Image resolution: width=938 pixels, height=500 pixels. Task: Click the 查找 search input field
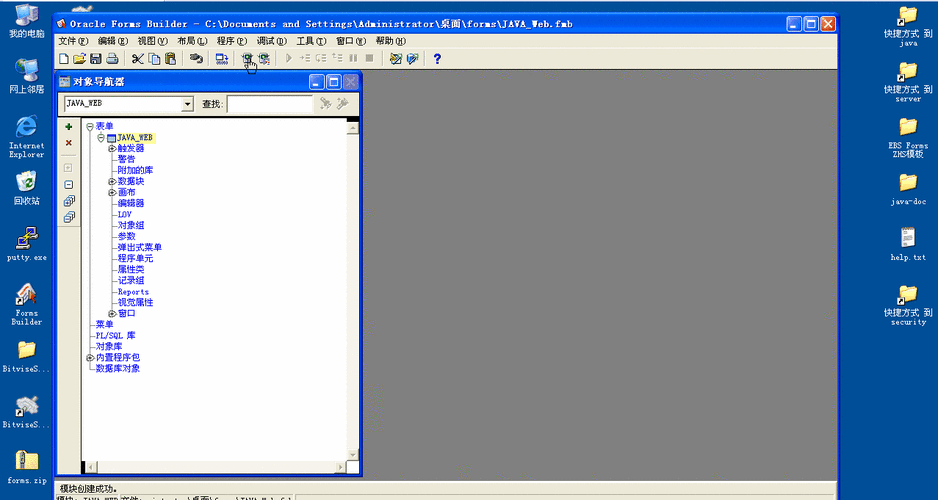pyautogui.click(x=269, y=104)
